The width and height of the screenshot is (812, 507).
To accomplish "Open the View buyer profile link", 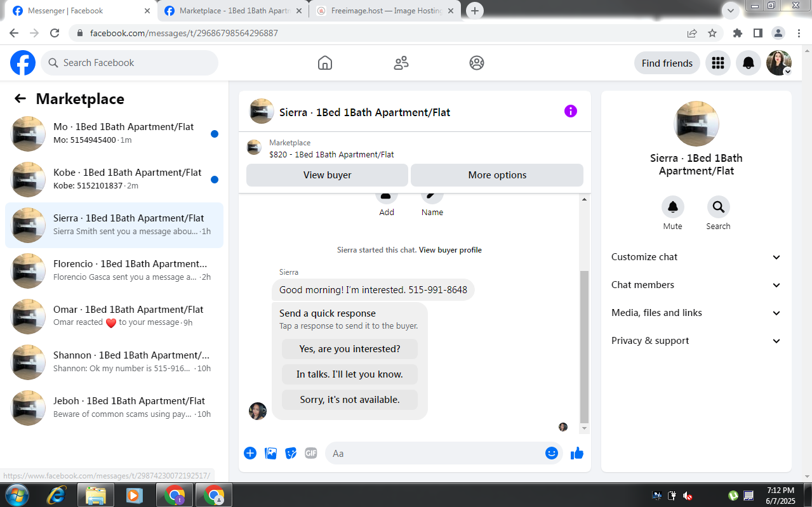I will (x=450, y=250).
